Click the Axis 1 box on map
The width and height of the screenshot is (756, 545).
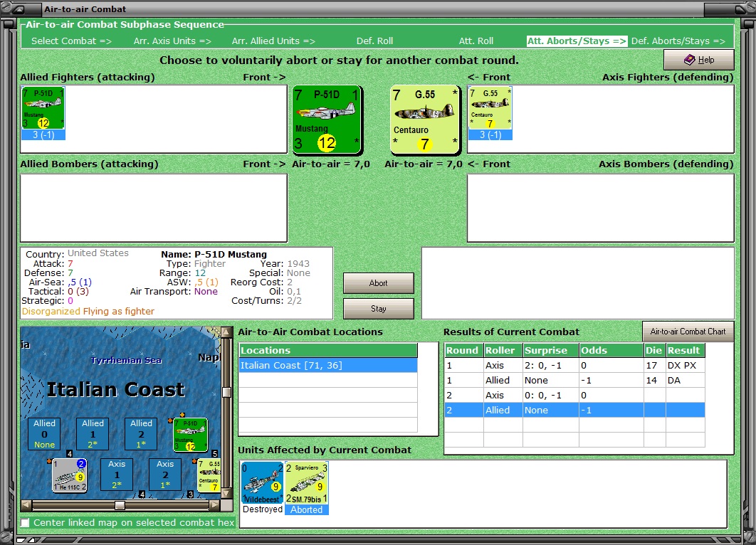[x=117, y=474]
